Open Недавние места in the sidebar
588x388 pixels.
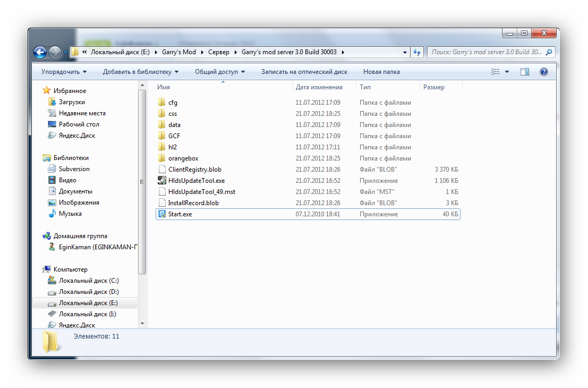(82, 113)
